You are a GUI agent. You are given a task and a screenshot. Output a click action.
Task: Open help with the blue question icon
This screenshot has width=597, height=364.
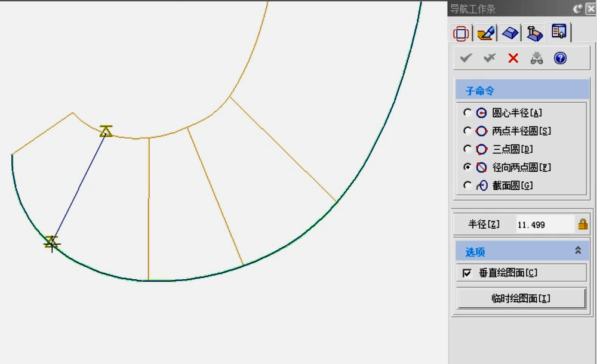[560, 58]
